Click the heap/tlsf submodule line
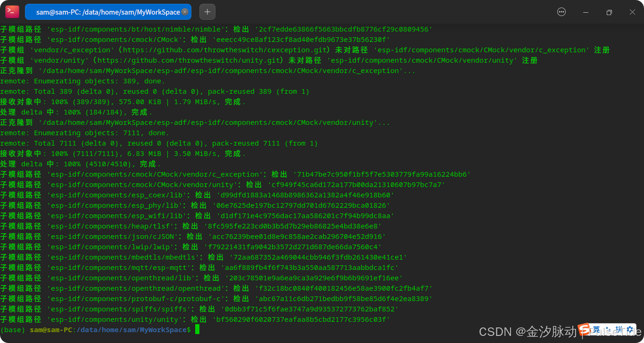The height and width of the screenshot is (343, 644). coord(191,226)
